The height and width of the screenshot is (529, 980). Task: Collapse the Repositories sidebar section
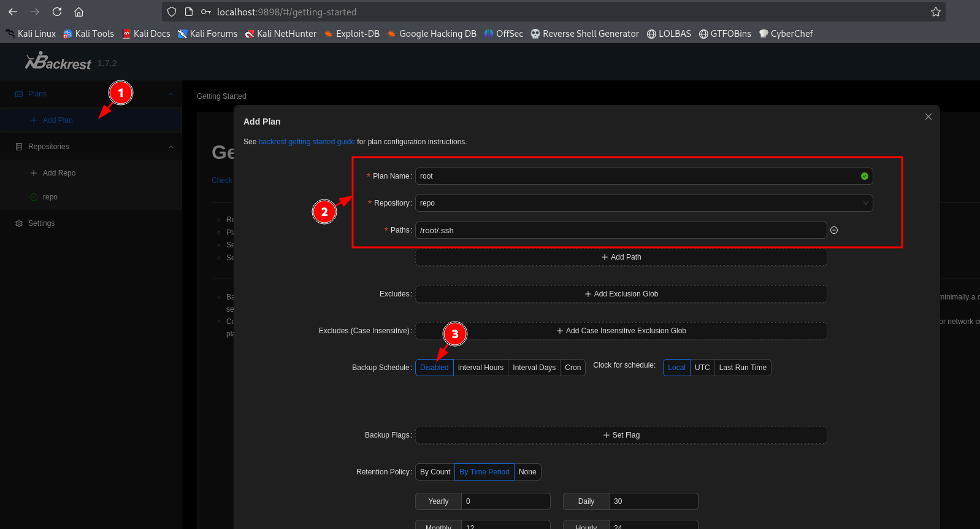point(170,147)
